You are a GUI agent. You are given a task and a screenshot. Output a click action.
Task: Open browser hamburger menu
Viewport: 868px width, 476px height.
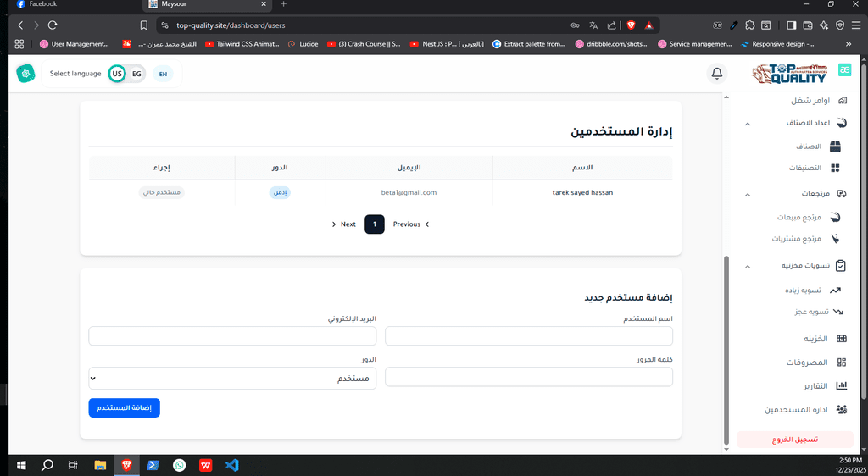tap(856, 25)
